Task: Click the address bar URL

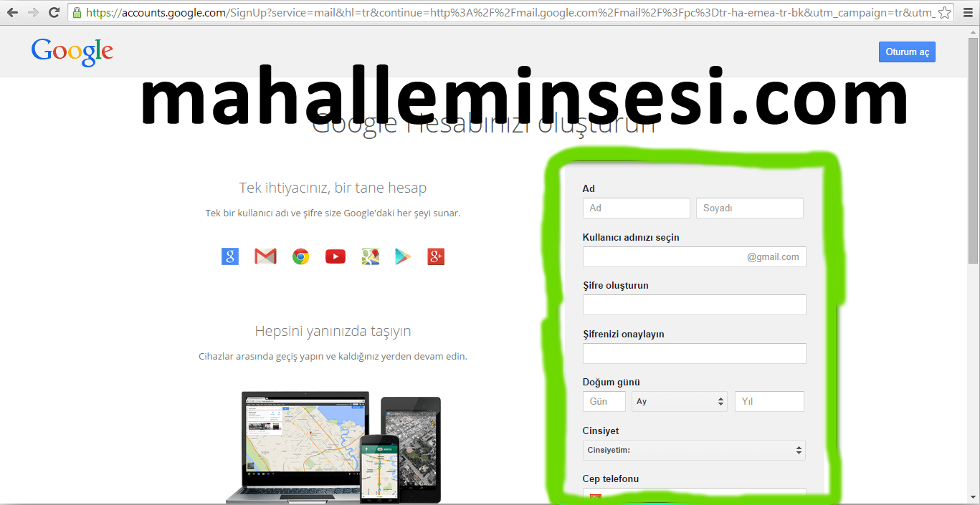Action: (509, 13)
